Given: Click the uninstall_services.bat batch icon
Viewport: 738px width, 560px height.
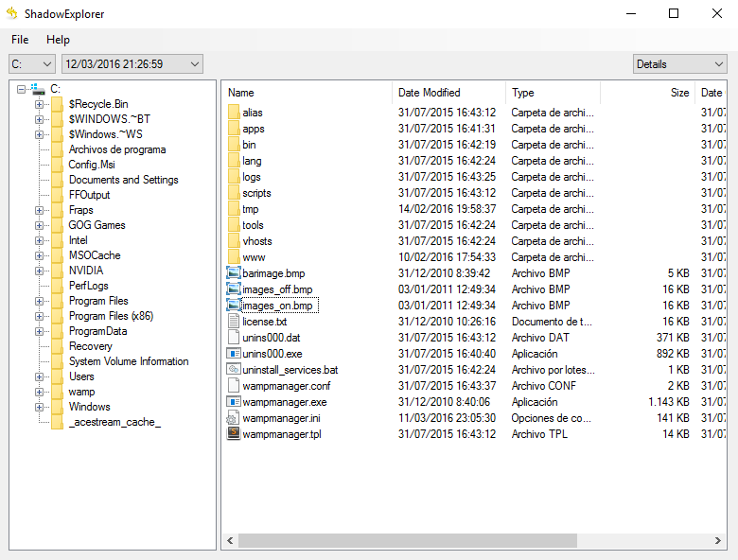Looking at the screenshot, I should (234, 370).
